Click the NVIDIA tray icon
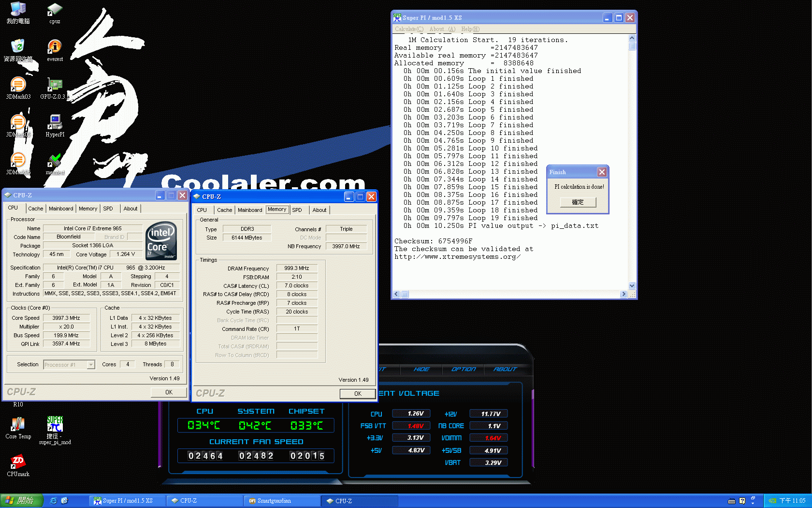The width and height of the screenshot is (812, 508). point(772,501)
